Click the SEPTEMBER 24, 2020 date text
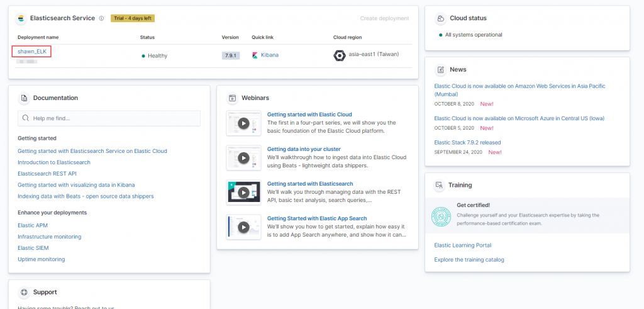The height and width of the screenshot is (309, 644). pos(458,152)
